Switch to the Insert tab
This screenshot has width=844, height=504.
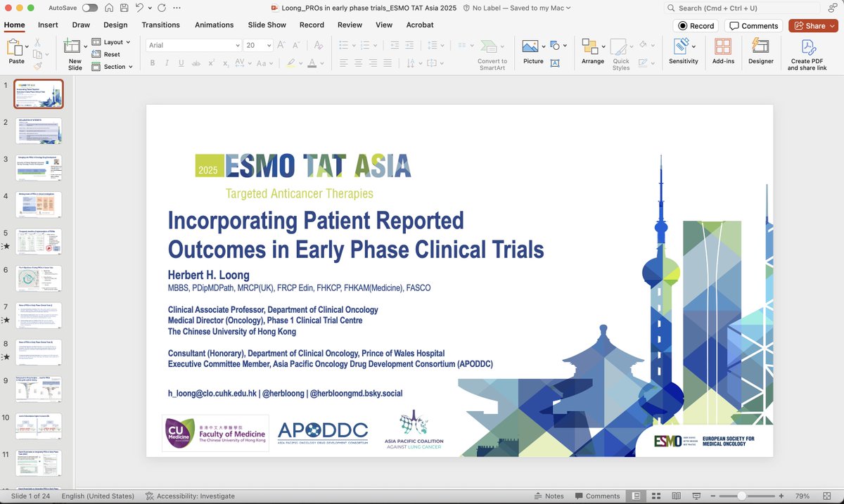coord(48,25)
